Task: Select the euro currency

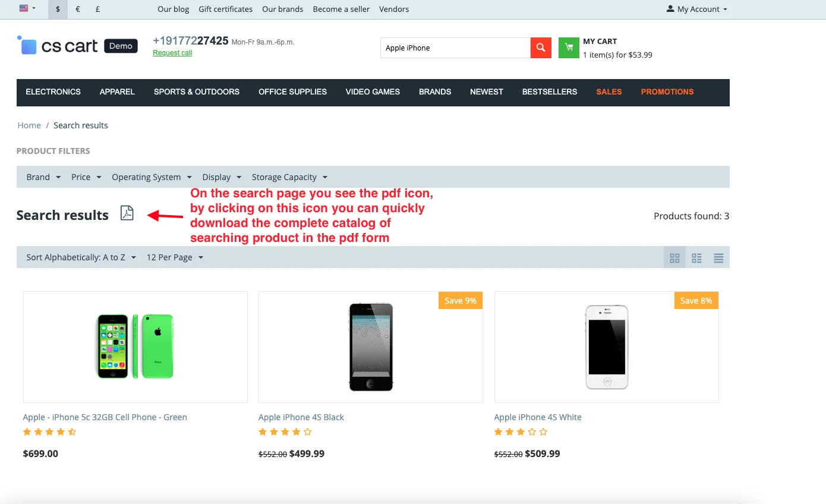Action: pos(78,10)
